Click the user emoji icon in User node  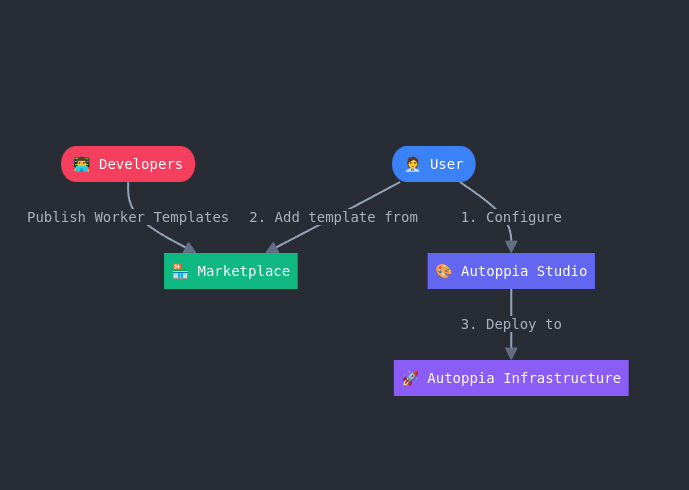coord(413,164)
